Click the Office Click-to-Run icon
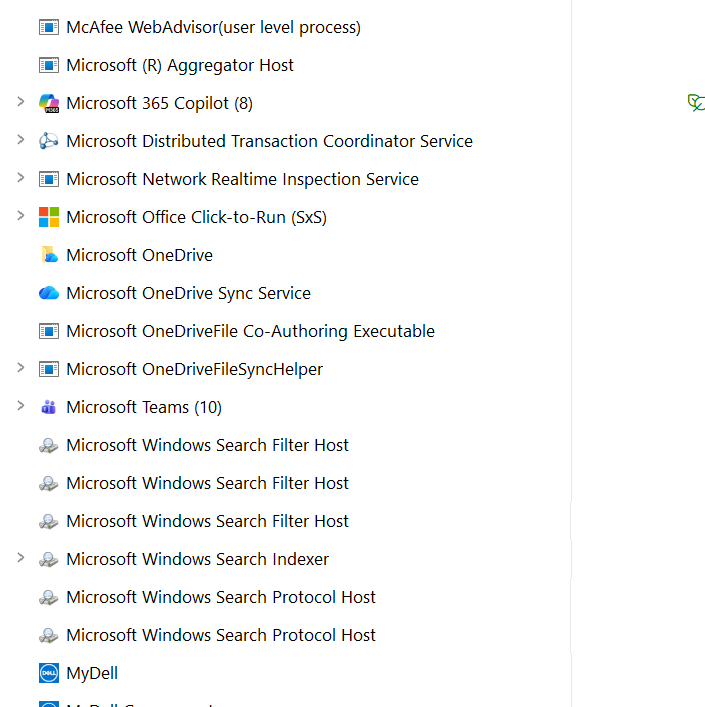Screen dimensions: 705x707 48,217
